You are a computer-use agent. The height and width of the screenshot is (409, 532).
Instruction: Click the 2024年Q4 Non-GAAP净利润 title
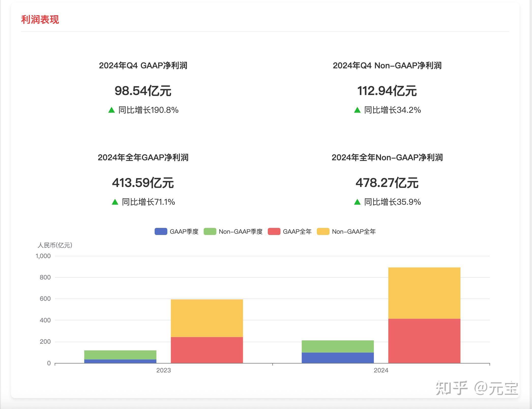387,66
